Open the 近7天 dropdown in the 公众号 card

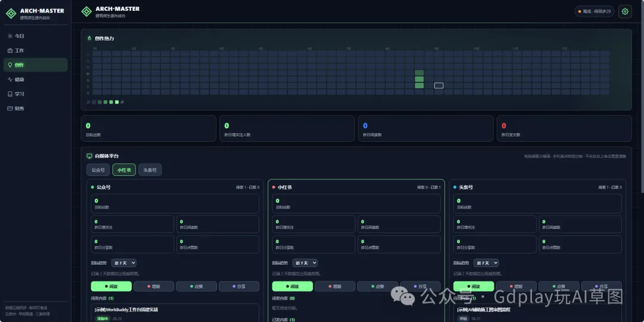coord(123,263)
